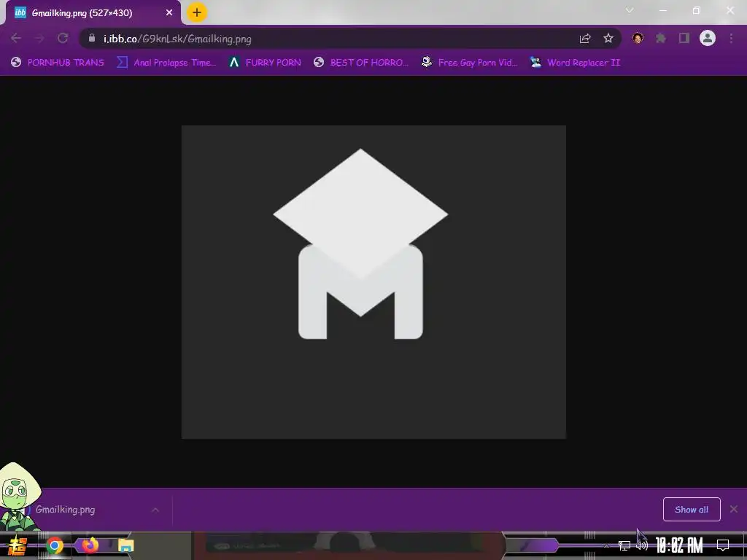Minimize the Chrome window

click(x=662, y=10)
